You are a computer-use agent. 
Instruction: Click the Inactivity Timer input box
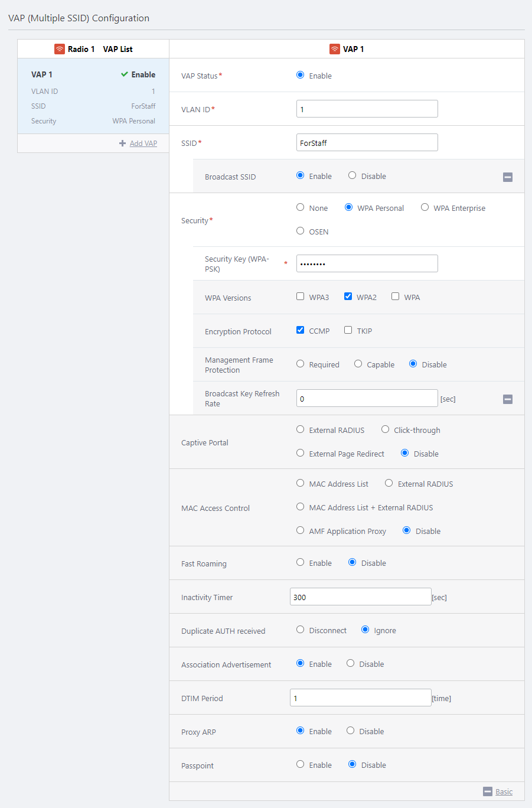tap(360, 597)
